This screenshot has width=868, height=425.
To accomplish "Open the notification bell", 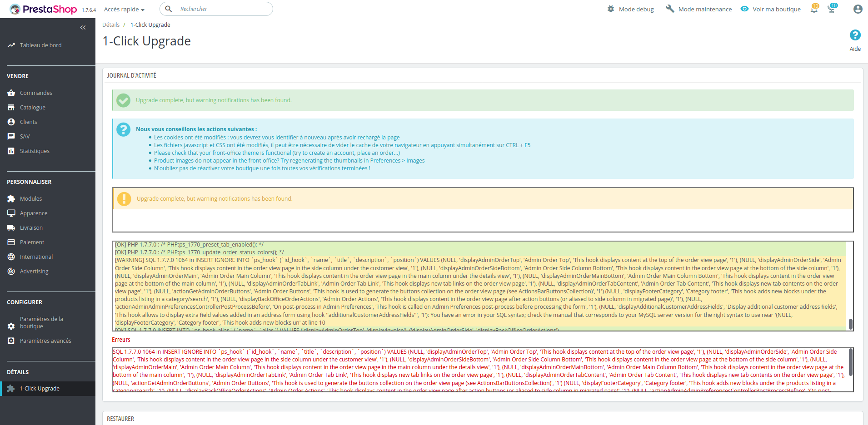I will click(813, 9).
